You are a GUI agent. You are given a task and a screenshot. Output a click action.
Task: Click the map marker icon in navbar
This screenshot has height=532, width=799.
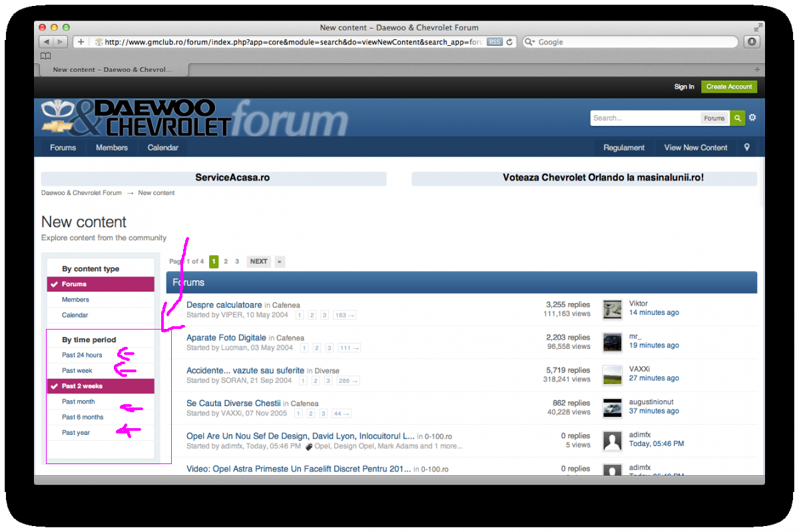(747, 147)
